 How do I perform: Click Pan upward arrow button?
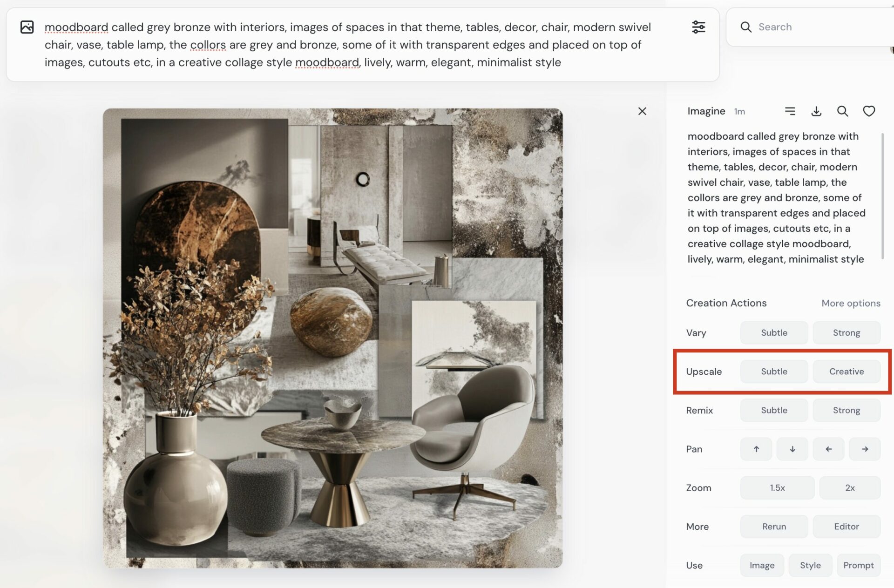coord(756,449)
